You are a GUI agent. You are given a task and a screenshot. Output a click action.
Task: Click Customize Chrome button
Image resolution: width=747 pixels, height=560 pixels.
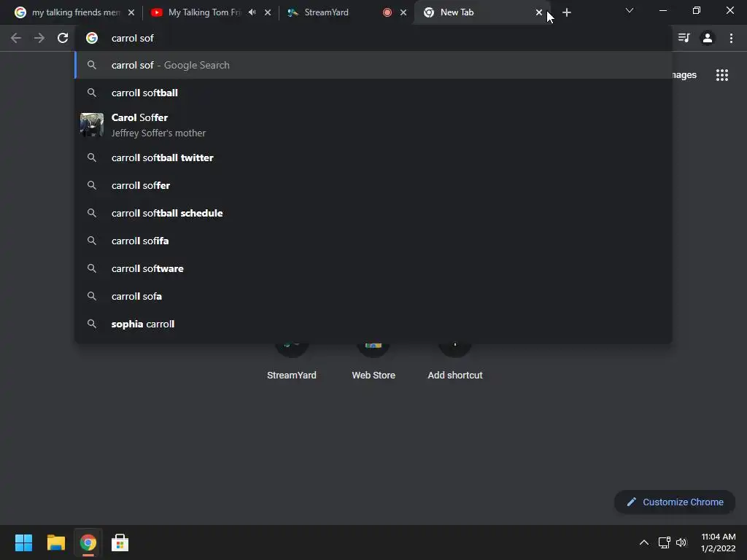click(675, 502)
